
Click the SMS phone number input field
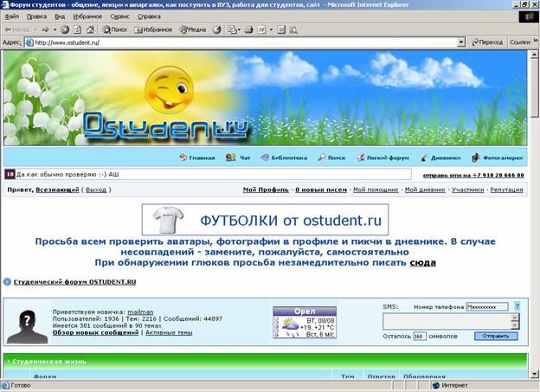(487, 306)
